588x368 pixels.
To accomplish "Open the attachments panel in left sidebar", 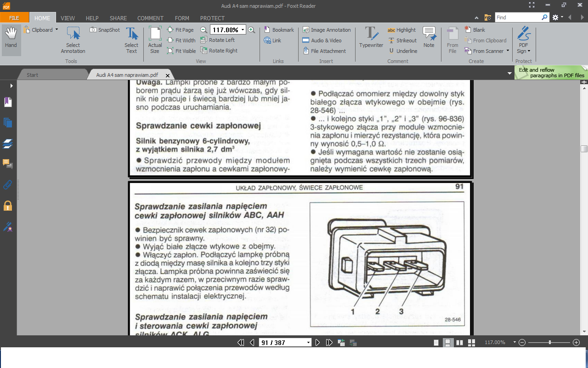I will pos(7,185).
